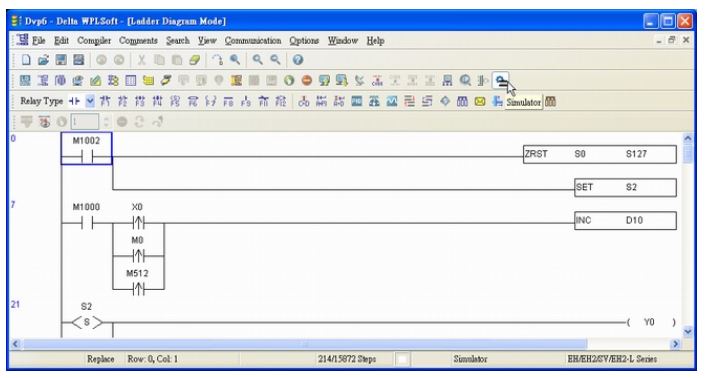Click the green pencil edit icon
Image resolution: width=715 pixels, height=378 pixels.
[x=95, y=81]
